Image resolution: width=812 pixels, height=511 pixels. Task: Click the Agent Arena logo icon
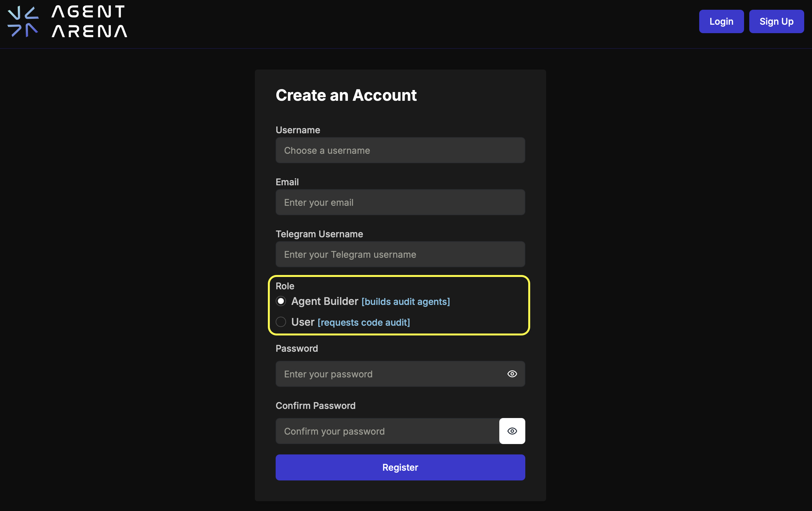(23, 21)
